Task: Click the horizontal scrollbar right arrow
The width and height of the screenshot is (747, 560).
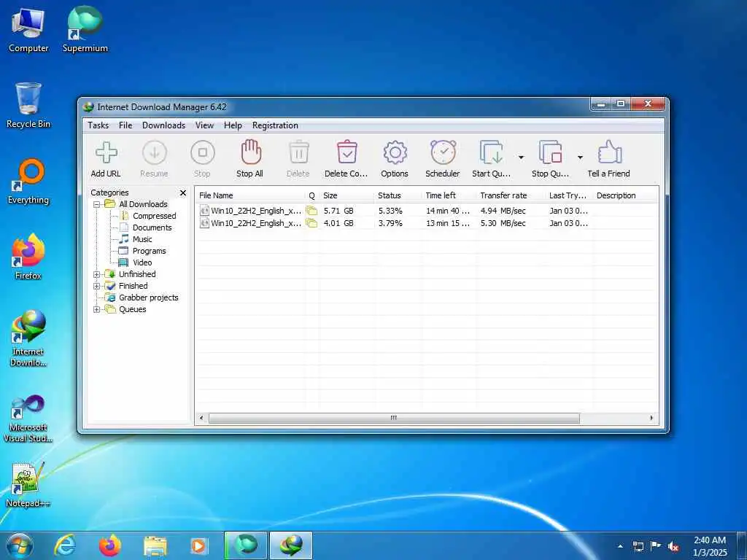Action: pos(651,418)
